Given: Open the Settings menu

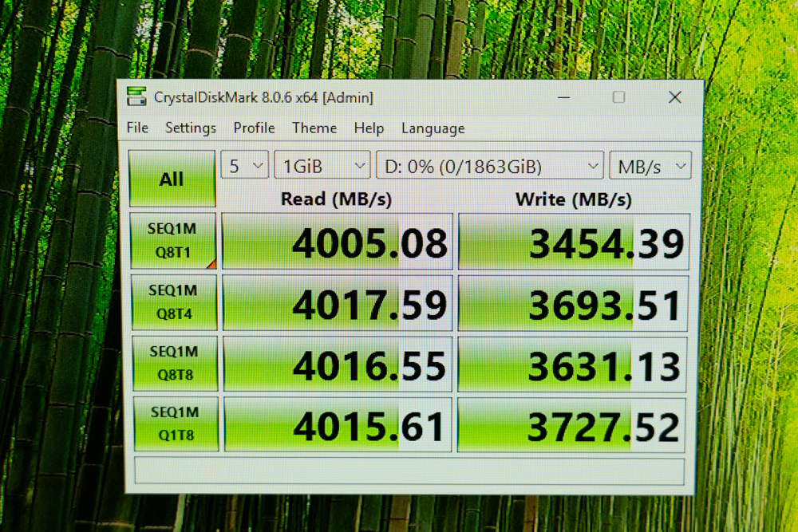Looking at the screenshot, I should 191,128.
